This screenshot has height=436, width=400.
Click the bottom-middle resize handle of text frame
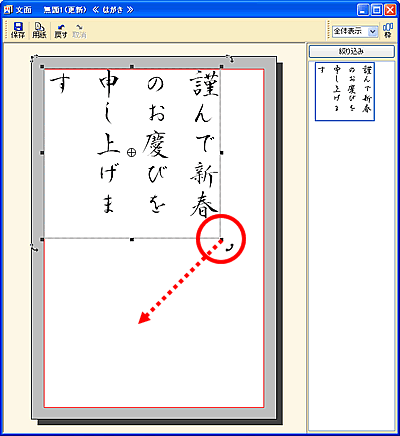point(132,239)
